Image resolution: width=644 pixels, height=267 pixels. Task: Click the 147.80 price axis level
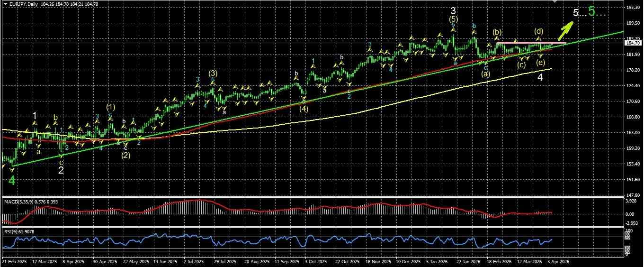[634, 195]
